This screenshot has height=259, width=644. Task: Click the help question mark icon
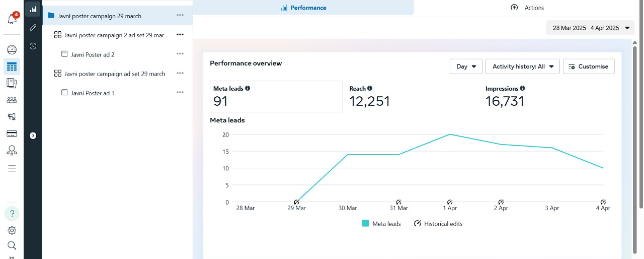pos(12,213)
